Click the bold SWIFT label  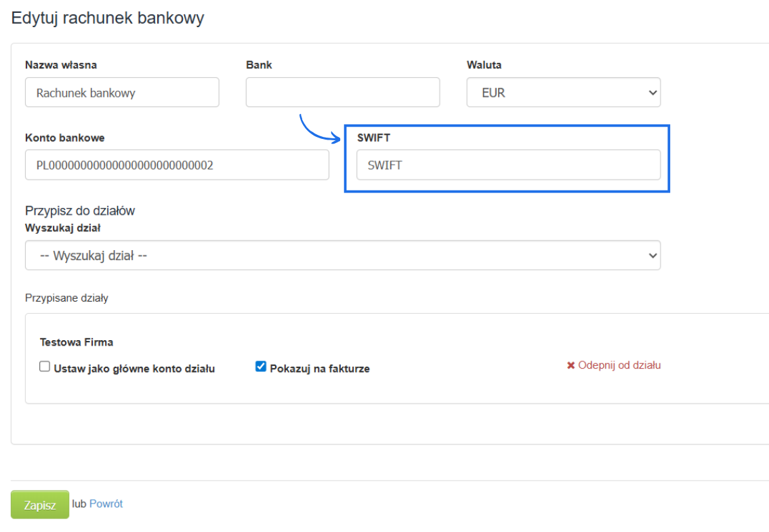pos(373,138)
